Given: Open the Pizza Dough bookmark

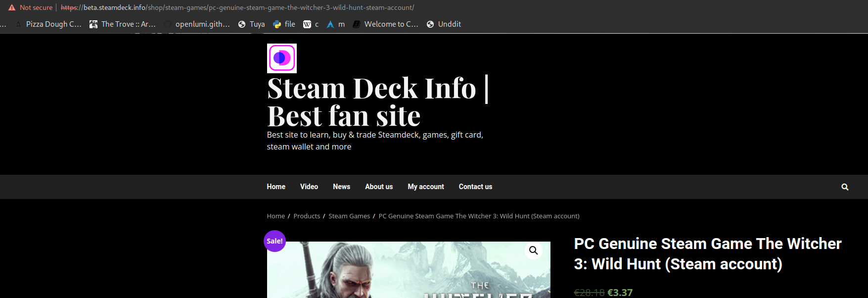Looking at the screenshot, I should (x=48, y=24).
